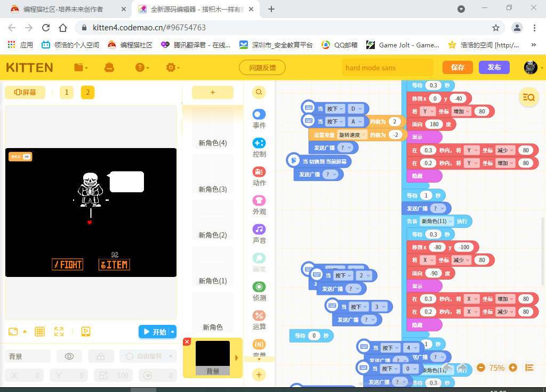Viewport: 546px width, 392px height.
Task: Open key 3 dropdown in 当按下 block
Action: click(x=380, y=307)
